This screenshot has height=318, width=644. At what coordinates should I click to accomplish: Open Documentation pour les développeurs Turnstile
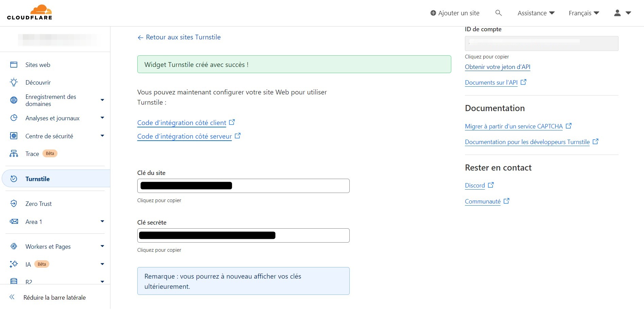click(x=527, y=142)
